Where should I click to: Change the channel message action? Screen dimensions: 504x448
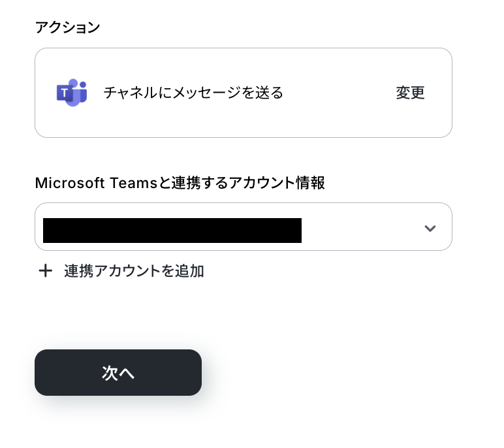tap(410, 93)
